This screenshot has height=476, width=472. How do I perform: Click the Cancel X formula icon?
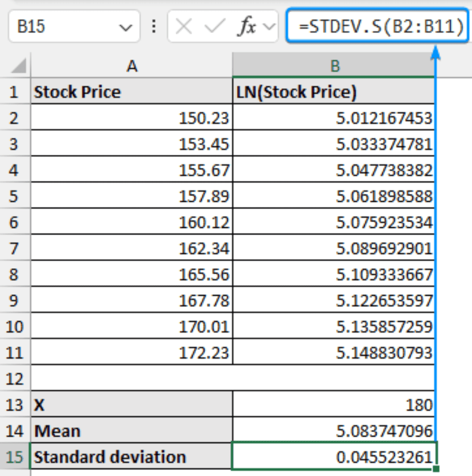click(x=184, y=27)
